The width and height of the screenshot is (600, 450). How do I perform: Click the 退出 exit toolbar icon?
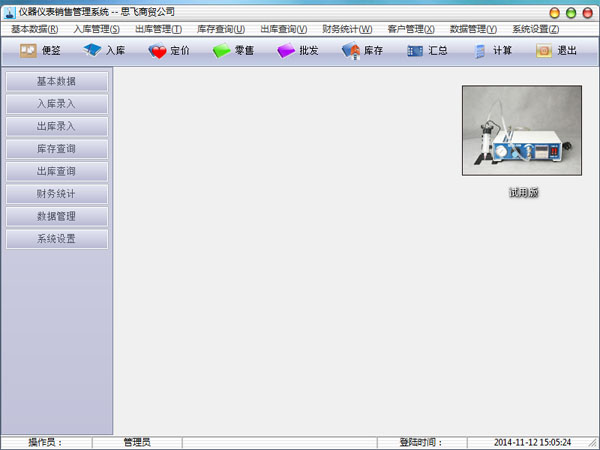click(544, 50)
